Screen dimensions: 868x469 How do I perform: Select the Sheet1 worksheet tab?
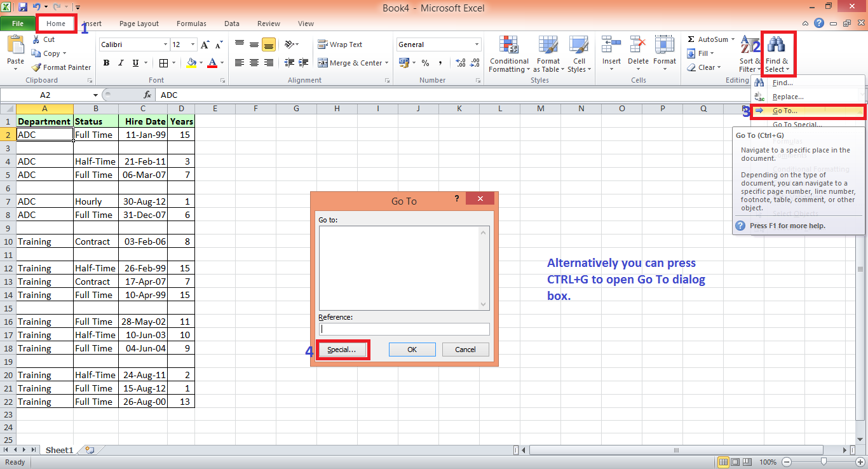click(x=59, y=450)
